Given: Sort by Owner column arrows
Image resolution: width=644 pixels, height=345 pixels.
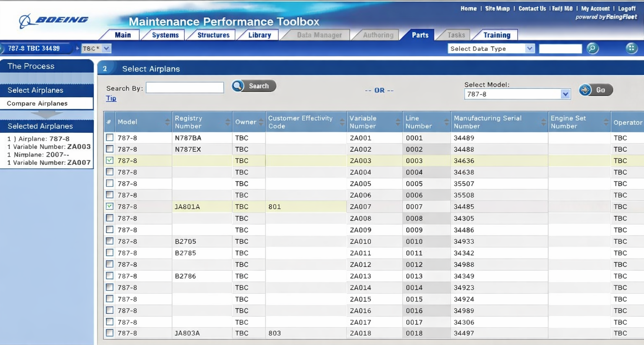Looking at the screenshot, I should (x=261, y=122).
